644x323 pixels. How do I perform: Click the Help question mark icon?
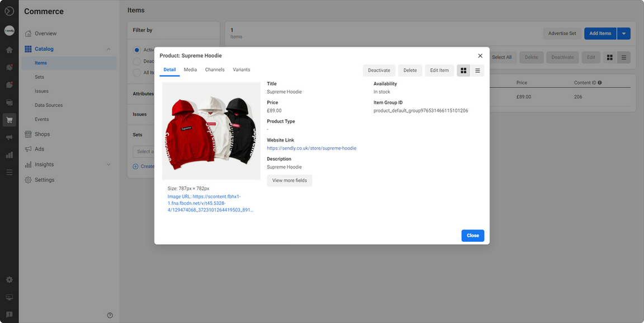coord(110,315)
